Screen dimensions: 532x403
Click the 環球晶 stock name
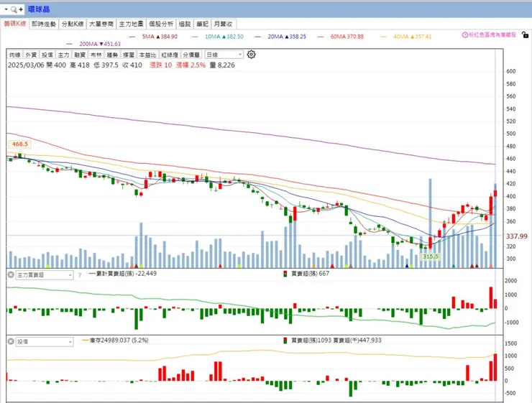click(x=39, y=9)
